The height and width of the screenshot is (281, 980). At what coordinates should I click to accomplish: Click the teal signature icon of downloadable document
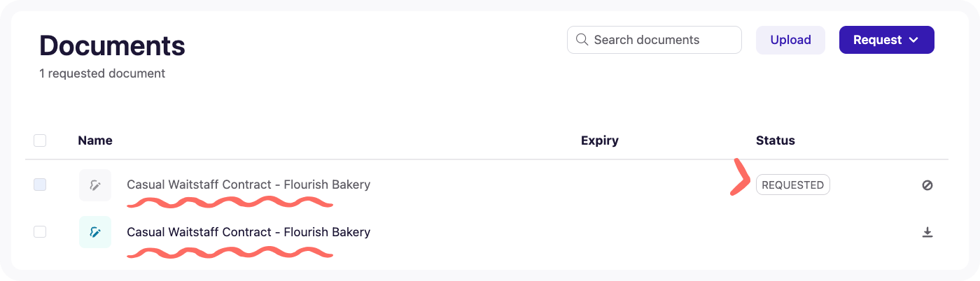click(95, 232)
